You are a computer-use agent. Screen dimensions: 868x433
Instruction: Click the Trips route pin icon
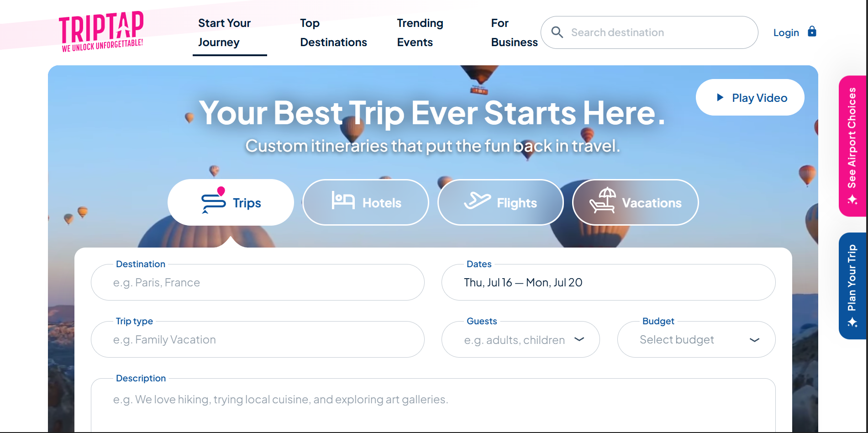point(213,201)
